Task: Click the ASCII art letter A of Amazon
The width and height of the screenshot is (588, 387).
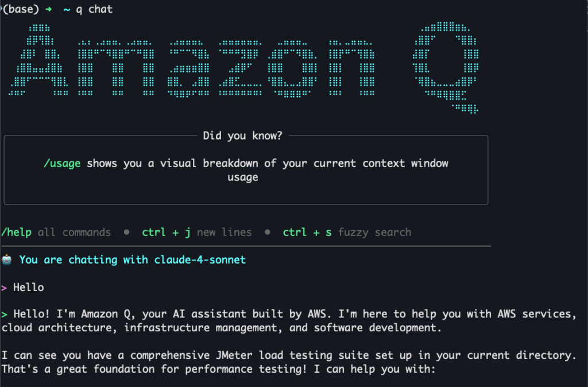Action: coord(38,60)
